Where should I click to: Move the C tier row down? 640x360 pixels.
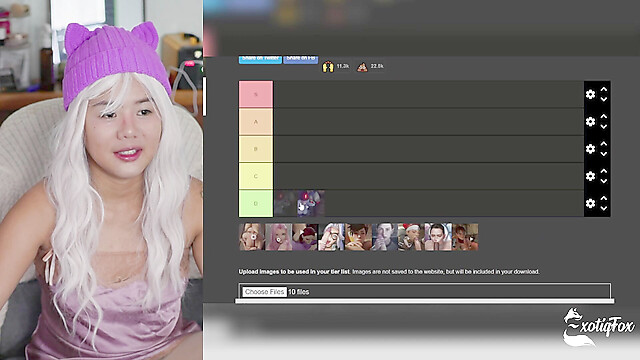(x=604, y=181)
